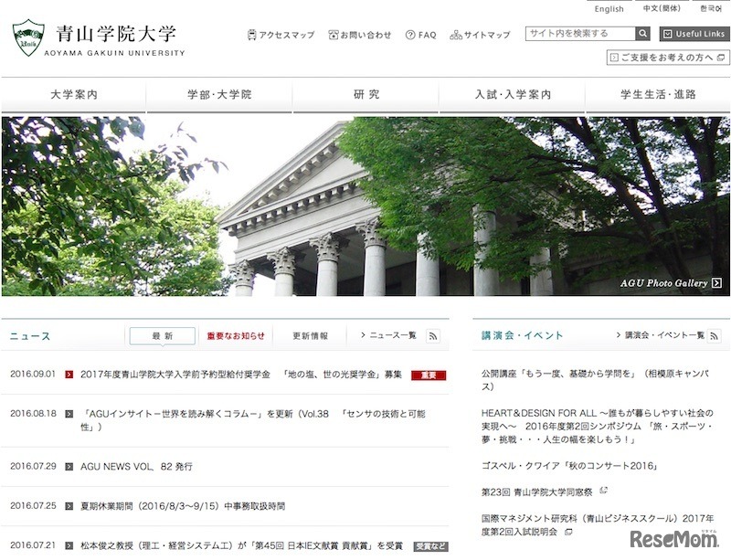
Task: Select the 最新 news tab
Action: [x=163, y=336]
